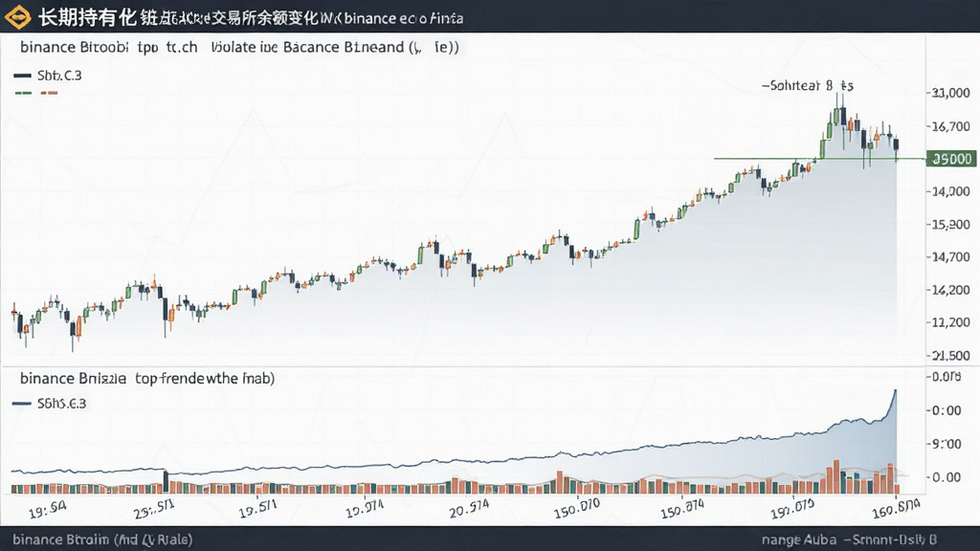Click the footer text 'nange Auba' on the right

pos(799,540)
